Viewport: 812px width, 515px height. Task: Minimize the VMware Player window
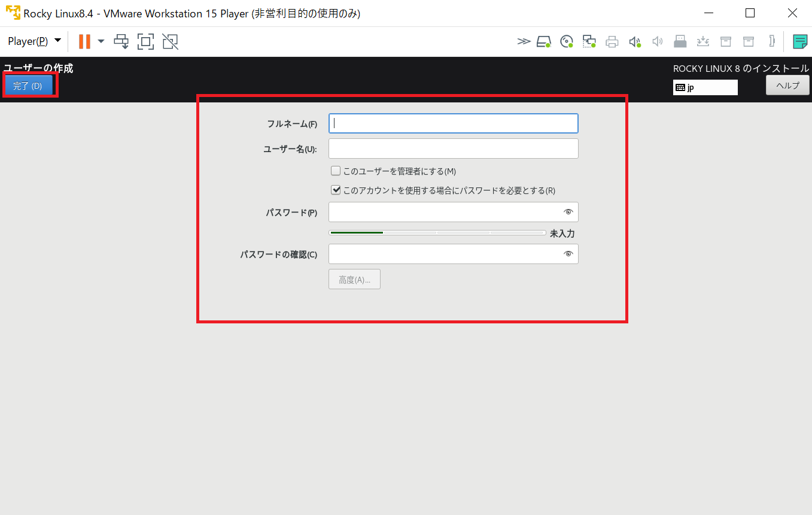[709, 13]
